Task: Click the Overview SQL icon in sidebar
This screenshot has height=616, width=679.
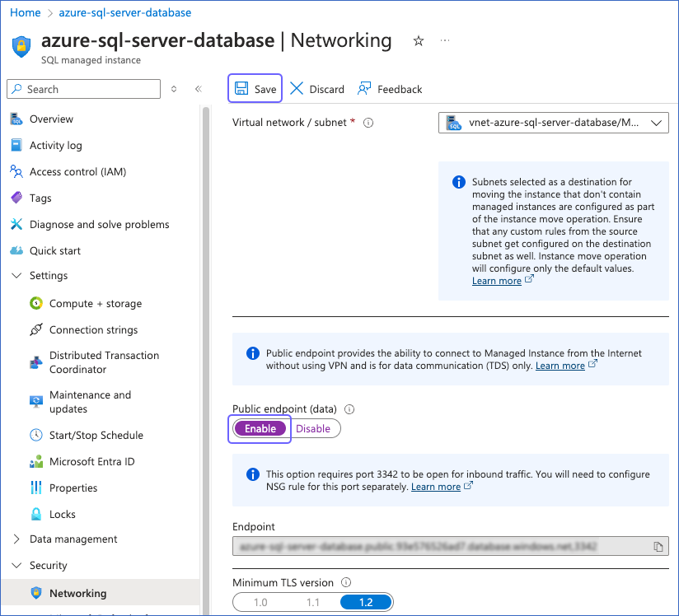Action: [x=16, y=119]
